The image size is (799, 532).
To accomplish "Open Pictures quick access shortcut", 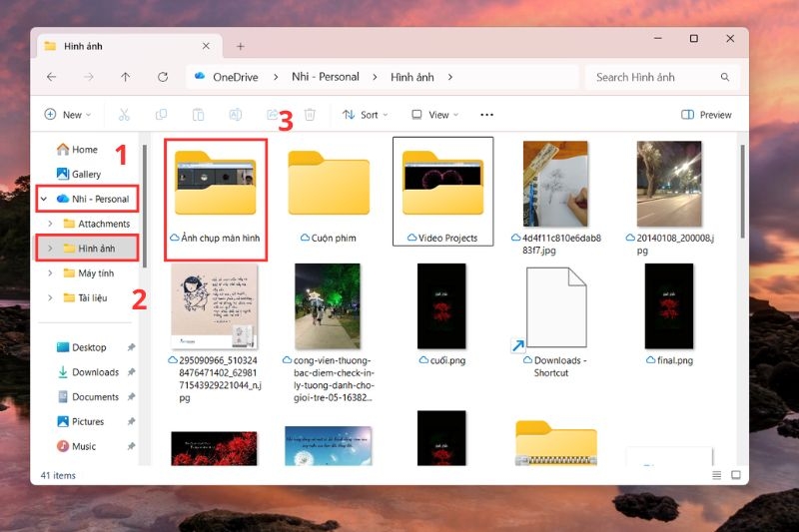I will pyautogui.click(x=81, y=421).
